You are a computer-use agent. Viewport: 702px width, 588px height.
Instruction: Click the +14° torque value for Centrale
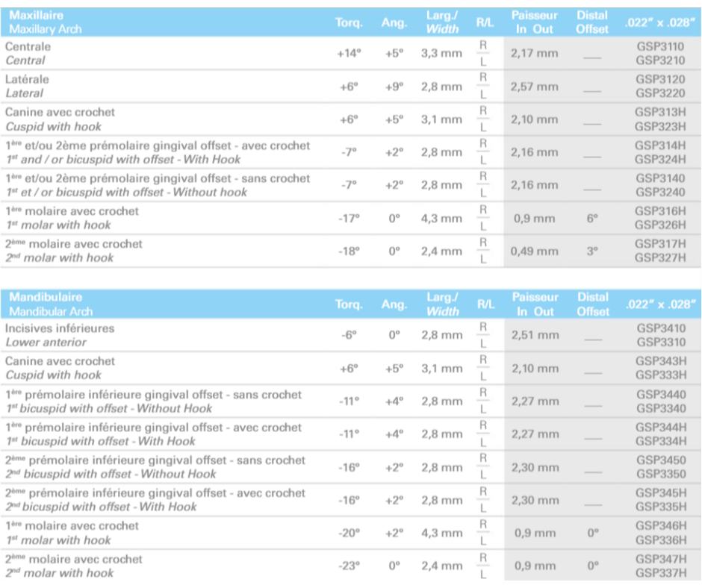point(349,54)
